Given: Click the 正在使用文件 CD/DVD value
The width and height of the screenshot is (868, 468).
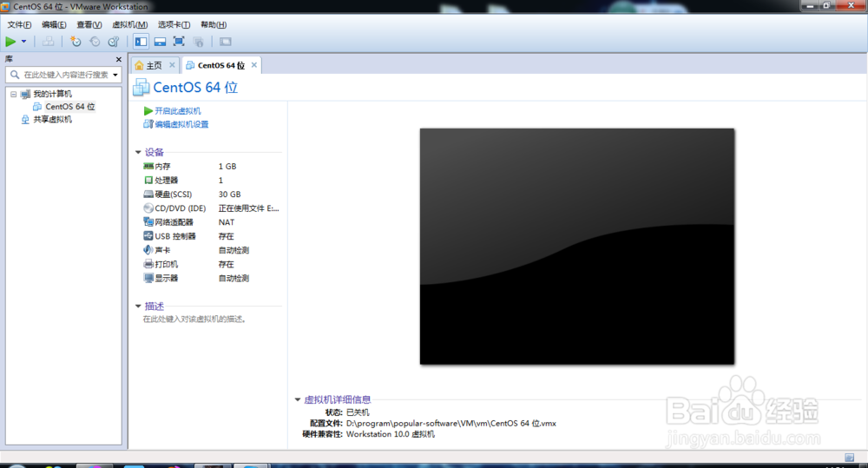Looking at the screenshot, I should coord(248,208).
